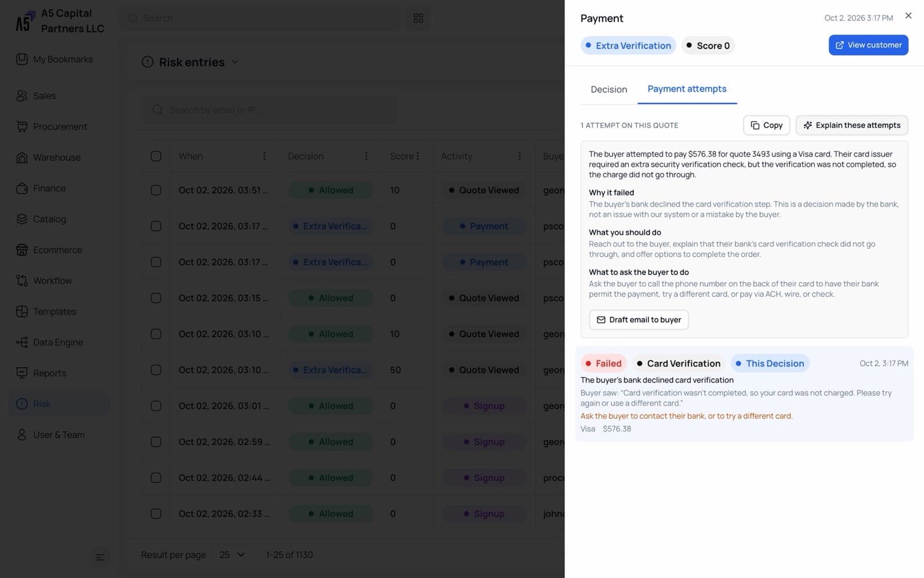Collapse the sidebar menu icon at bottom

pyautogui.click(x=100, y=557)
